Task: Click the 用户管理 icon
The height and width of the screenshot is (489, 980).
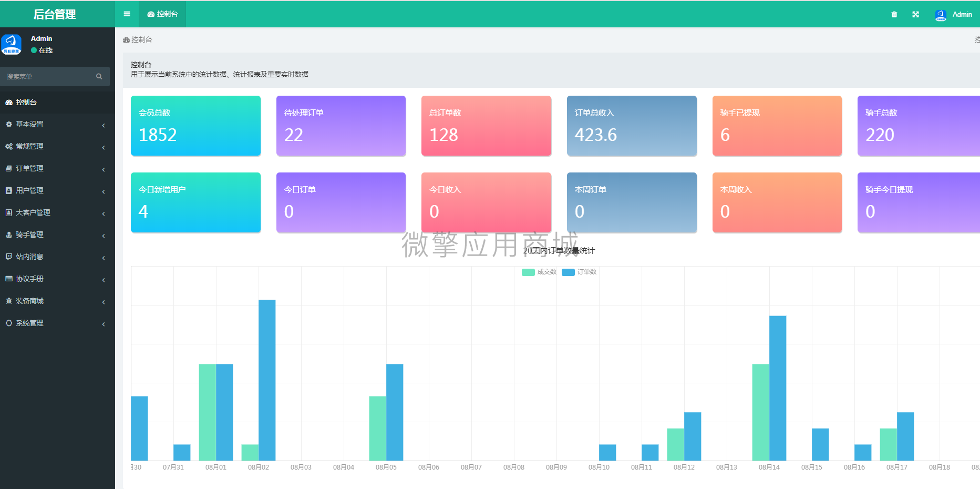Action: [x=9, y=190]
